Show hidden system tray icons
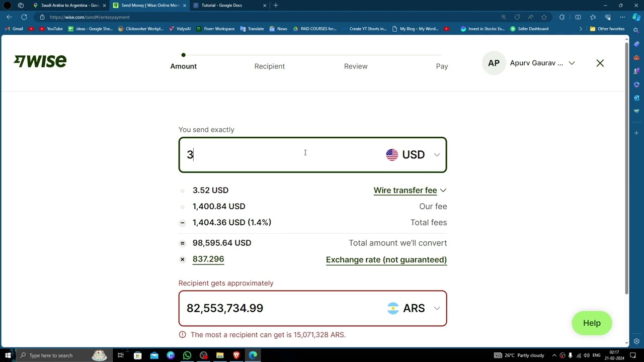This screenshot has width=644, height=362. (x=554, y=355)
